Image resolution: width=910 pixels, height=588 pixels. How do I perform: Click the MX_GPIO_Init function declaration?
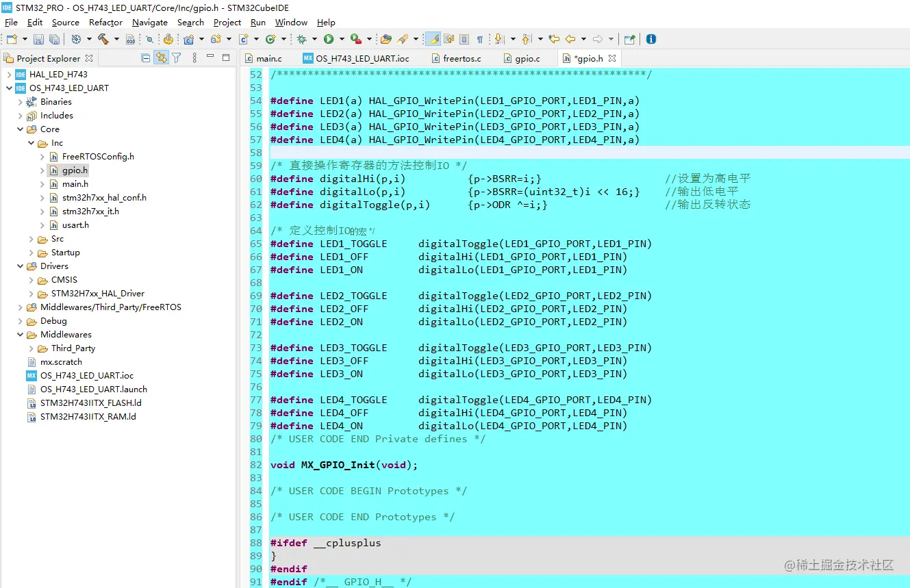point(338,465)
